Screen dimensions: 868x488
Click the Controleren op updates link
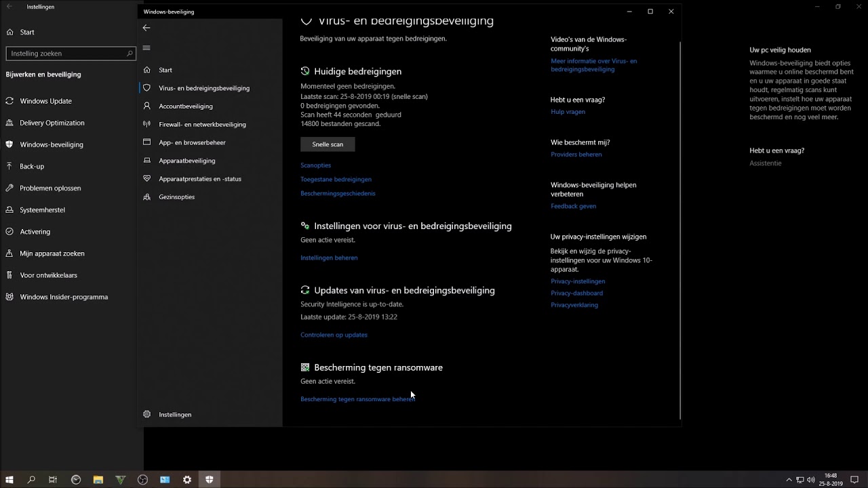(x=334, y=335)
